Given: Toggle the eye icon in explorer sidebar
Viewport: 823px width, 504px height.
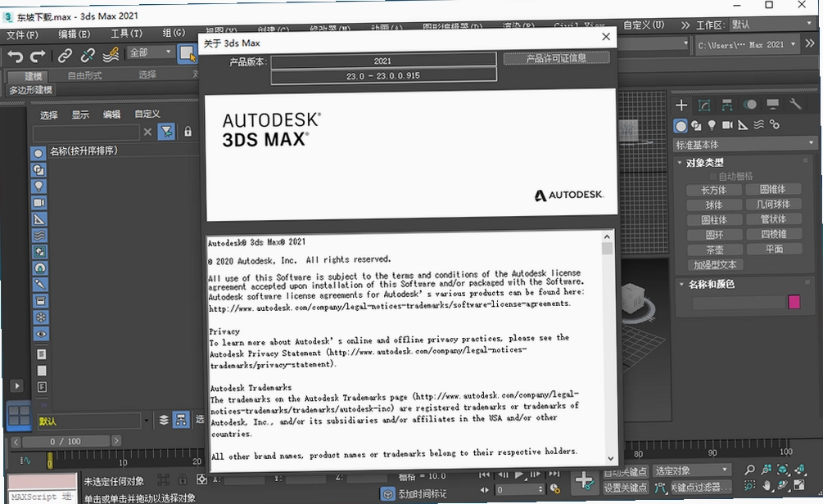Looking at the screenshot, I should point(41,334).
